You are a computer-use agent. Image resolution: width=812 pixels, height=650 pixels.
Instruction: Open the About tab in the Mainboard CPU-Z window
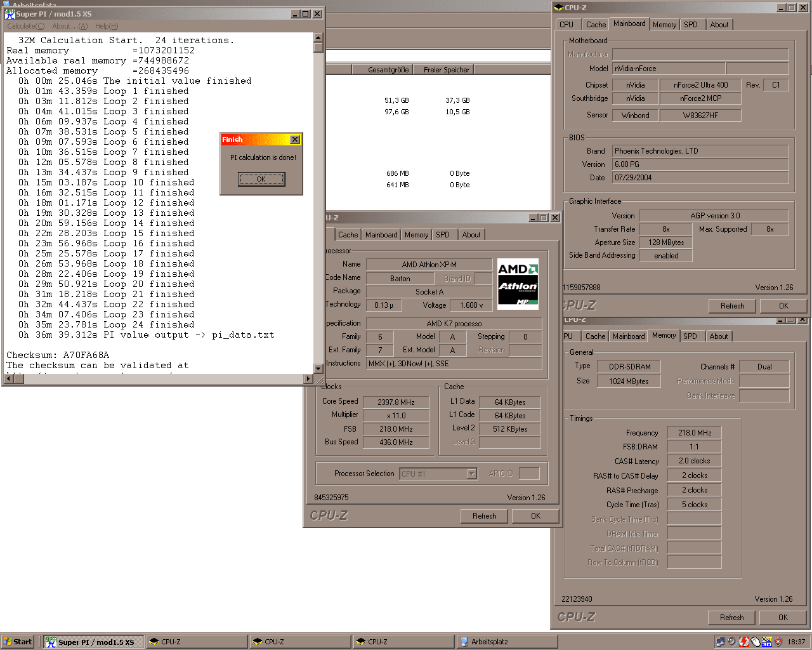(x=719, y=24)
